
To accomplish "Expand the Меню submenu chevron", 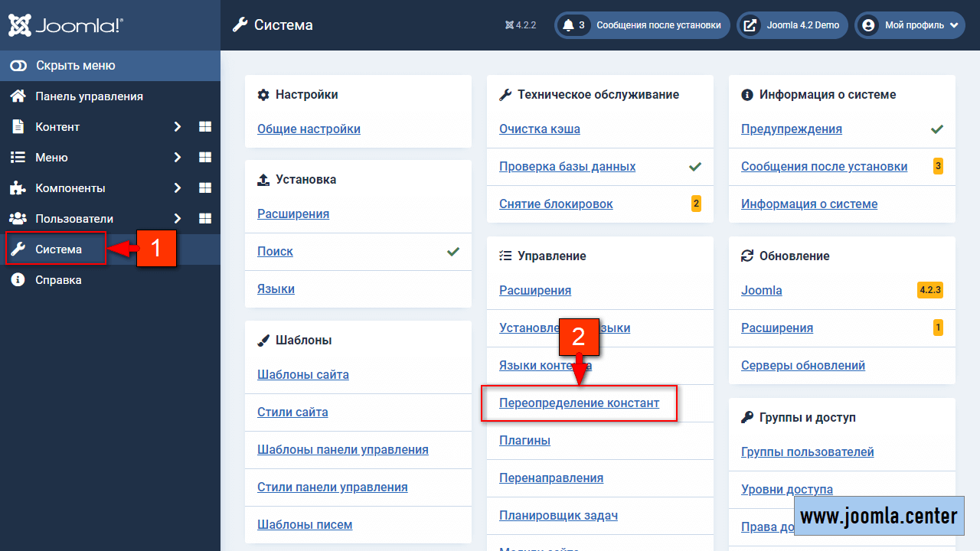I will 177,158.
